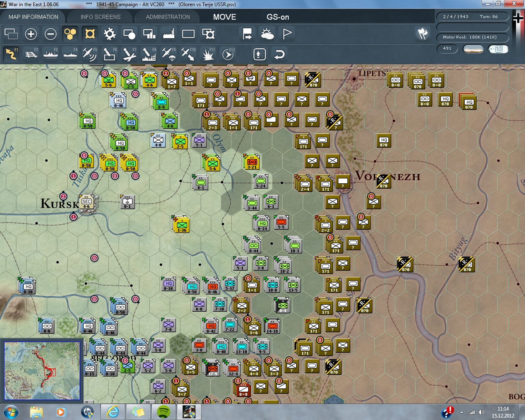Open Internet Explorer from taskbar
The image size is (525, 420).
pyautogui.click(x=112, y=412)
